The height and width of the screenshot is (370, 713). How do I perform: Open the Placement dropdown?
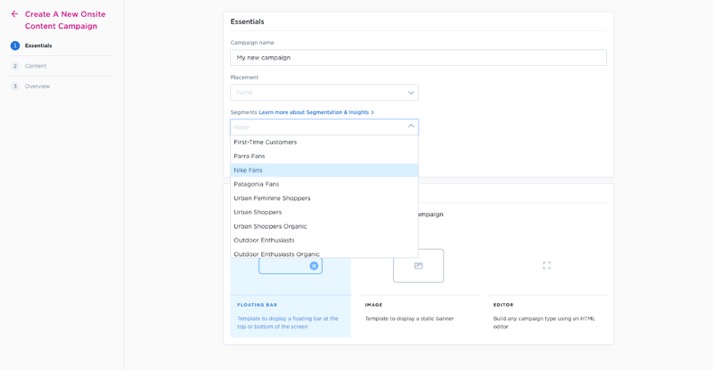pos(324,93)
